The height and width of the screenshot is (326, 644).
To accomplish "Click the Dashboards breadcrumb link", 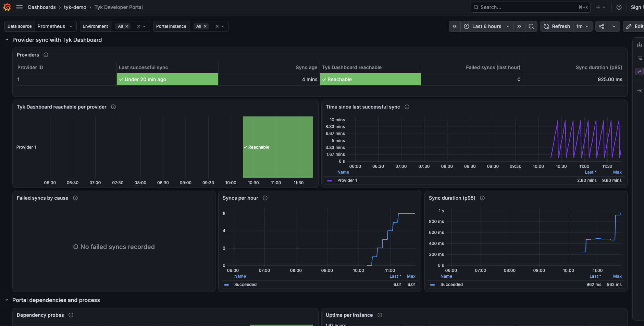I will pos(42,7).
